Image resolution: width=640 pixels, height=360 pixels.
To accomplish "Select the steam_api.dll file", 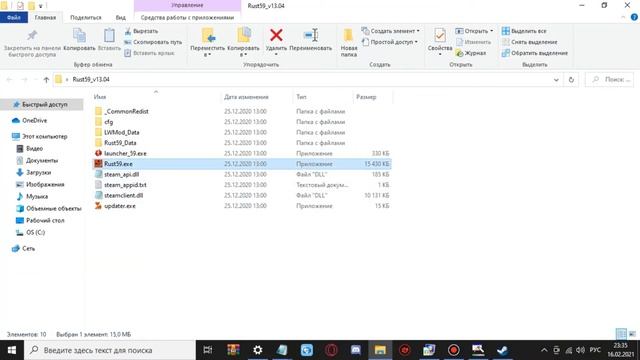I will [x=121, y=174].
